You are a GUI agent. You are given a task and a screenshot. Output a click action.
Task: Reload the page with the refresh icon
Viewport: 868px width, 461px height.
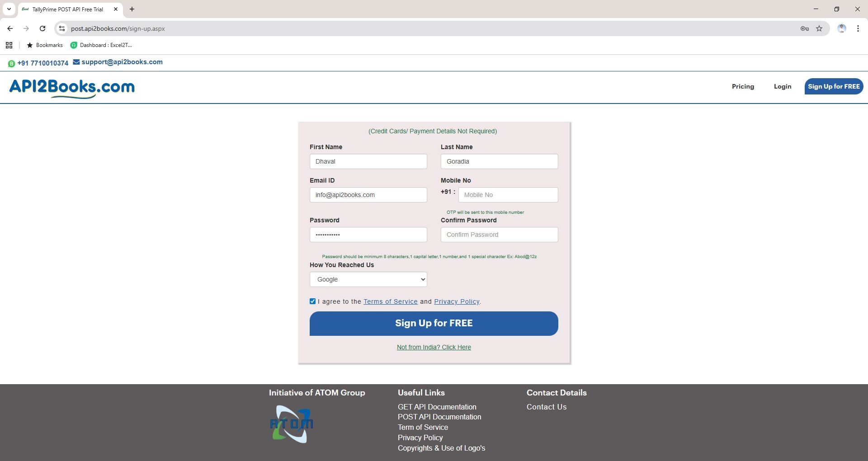pyautogui.click(x=42, y=28)
